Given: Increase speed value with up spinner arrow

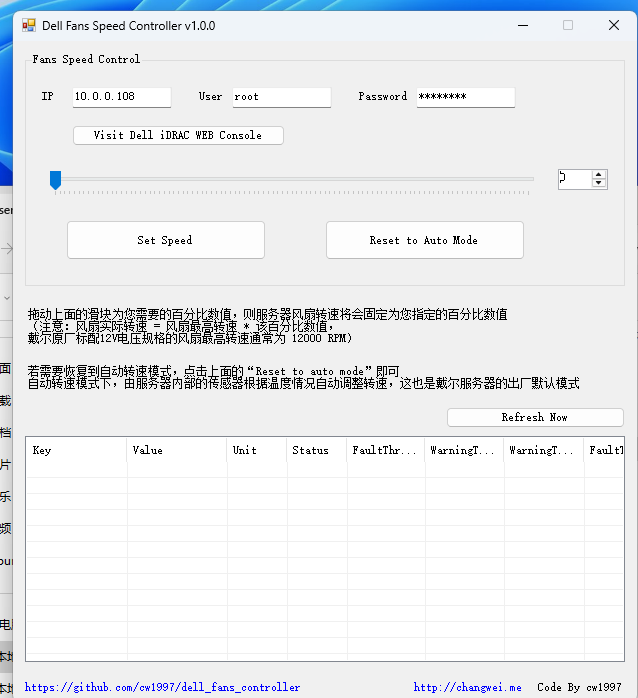Looking at the screenshot, I should tap(599, 174).
